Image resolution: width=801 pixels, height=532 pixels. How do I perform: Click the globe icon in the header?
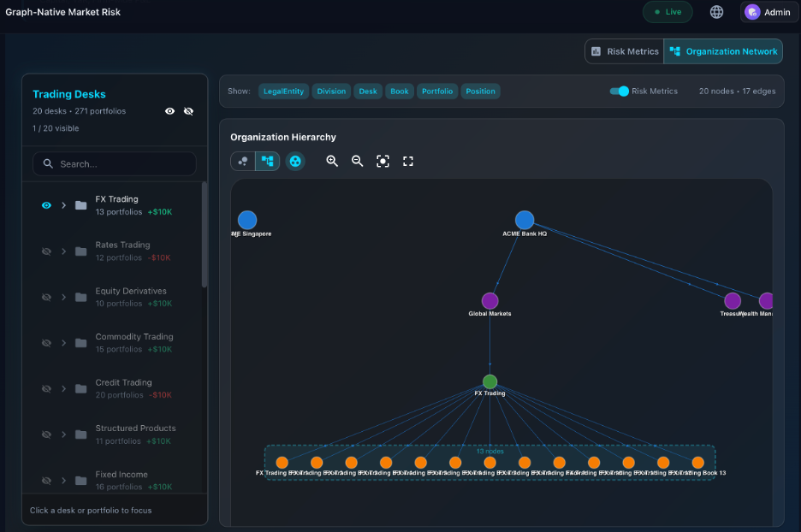716,12
